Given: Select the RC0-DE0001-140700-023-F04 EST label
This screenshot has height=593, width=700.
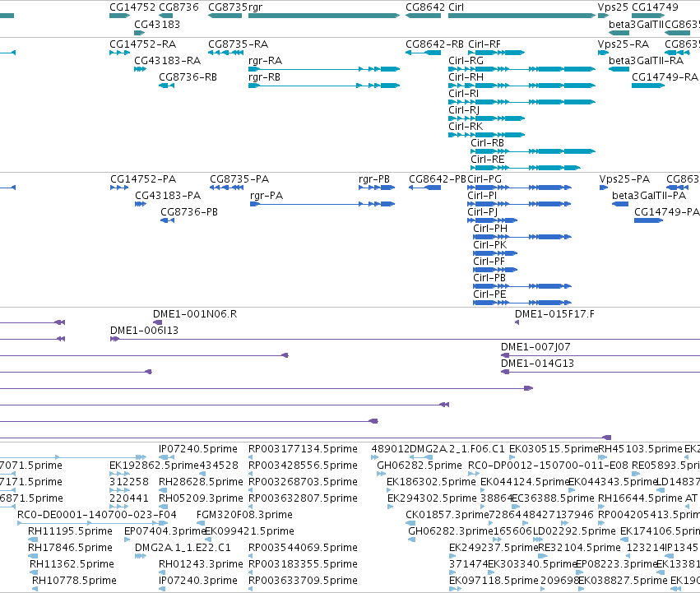Looking at the screenshot, I should click(97, 514).
